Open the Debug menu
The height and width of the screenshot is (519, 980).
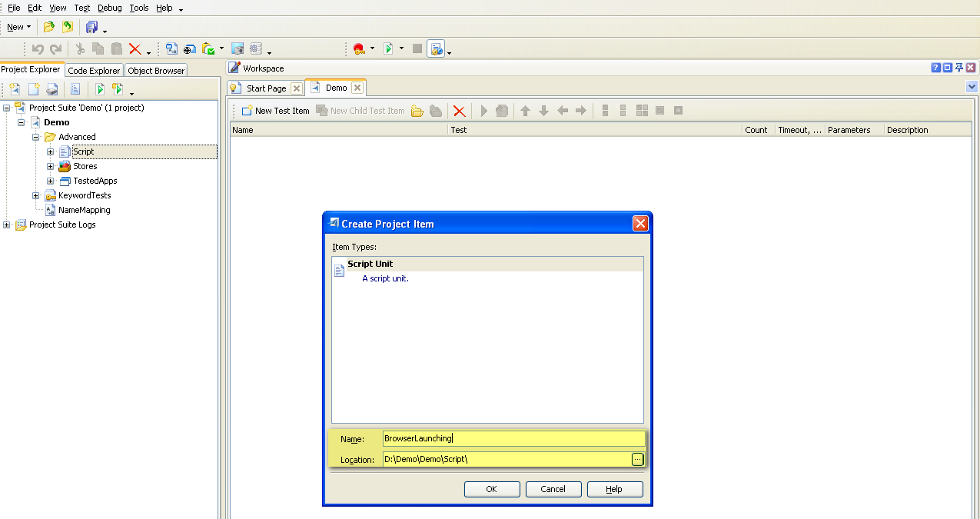click(109, 8)
